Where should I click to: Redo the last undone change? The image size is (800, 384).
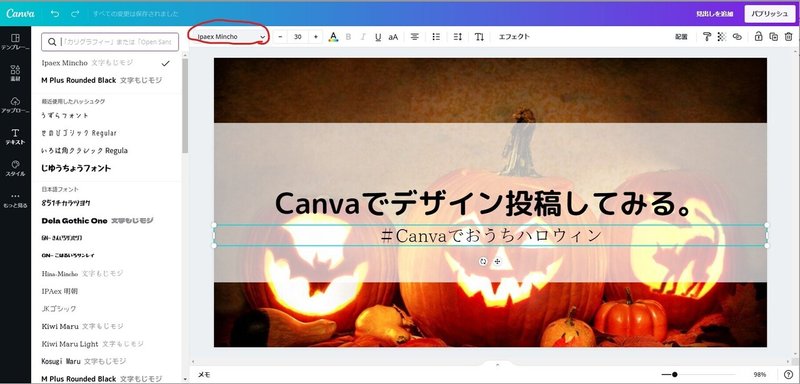tap(75, 14)
